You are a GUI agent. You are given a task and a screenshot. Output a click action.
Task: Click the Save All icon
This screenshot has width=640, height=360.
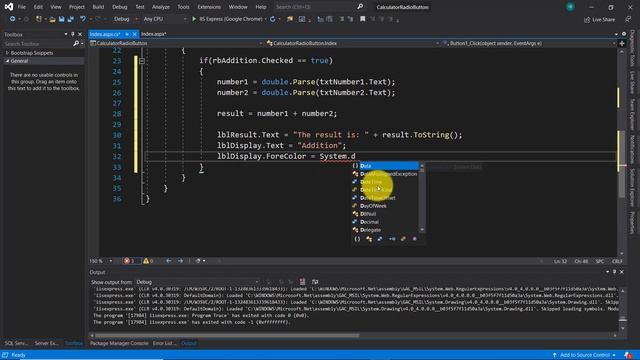[x=70, y=19]
